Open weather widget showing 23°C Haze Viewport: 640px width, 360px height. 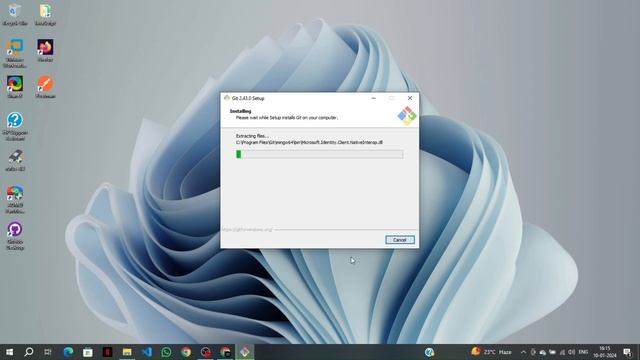click(x=491, y=352)
